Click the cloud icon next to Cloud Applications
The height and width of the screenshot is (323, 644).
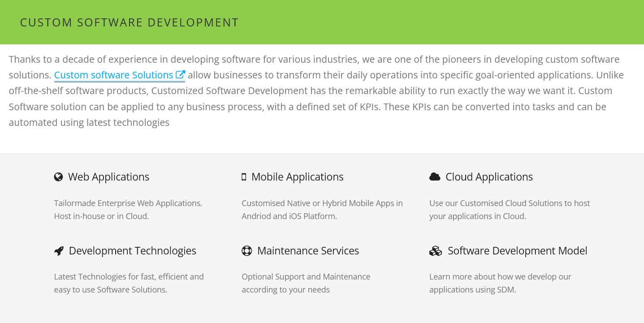pos(435,177)
